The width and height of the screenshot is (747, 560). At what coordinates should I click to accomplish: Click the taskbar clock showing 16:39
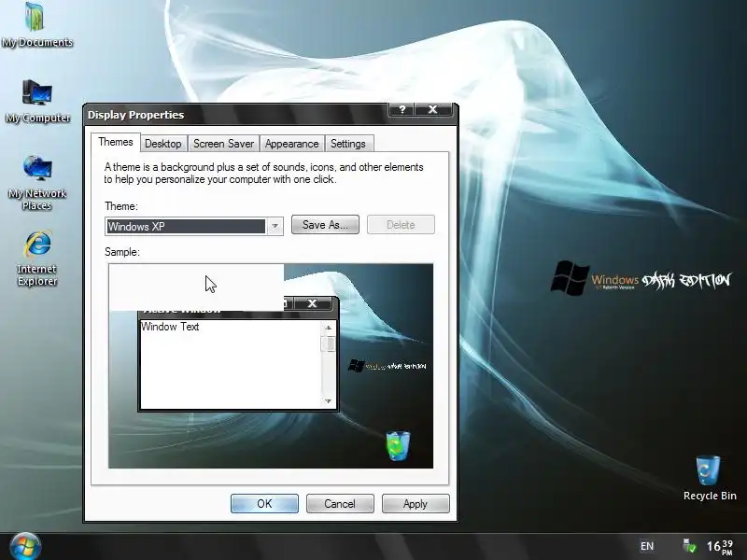coord(720,547)
